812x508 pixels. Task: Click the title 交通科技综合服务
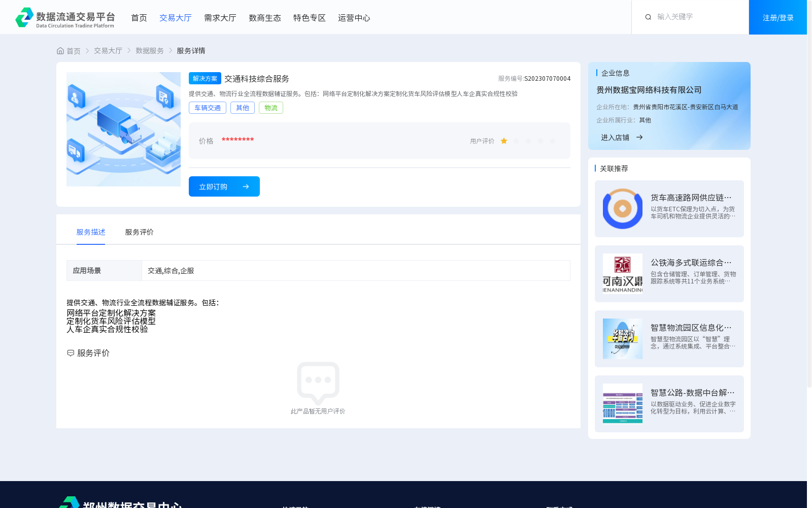coord(257,79)
